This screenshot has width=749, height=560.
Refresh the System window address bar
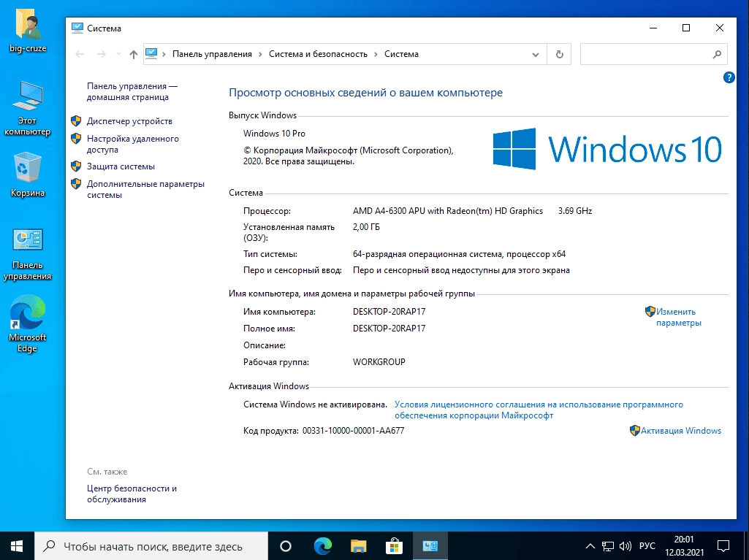coord(559,55)
